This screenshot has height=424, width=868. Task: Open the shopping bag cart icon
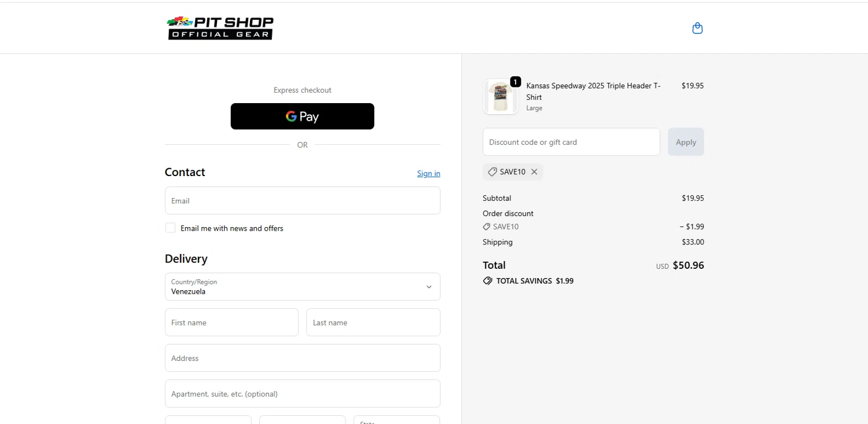click(x=697, y=28)
